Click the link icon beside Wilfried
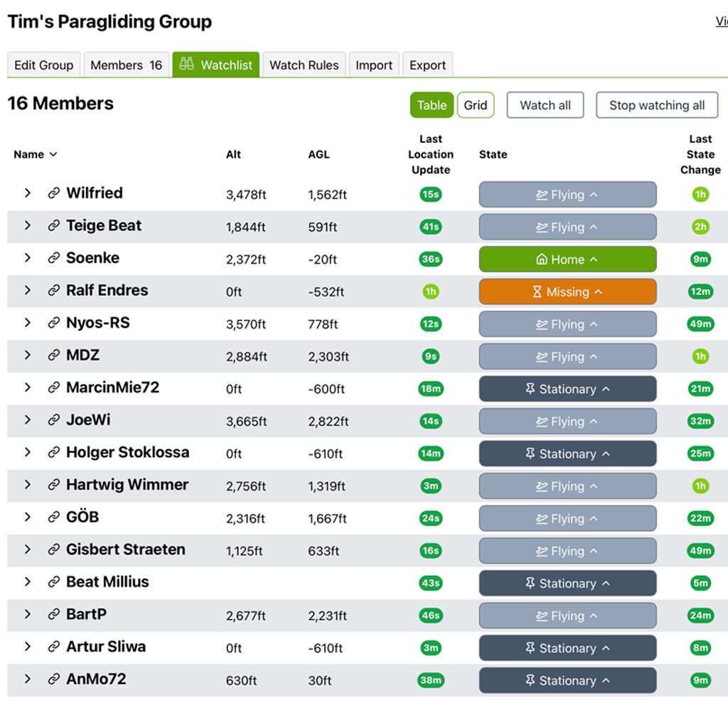 pyautogui.click(x=53, y=193)
